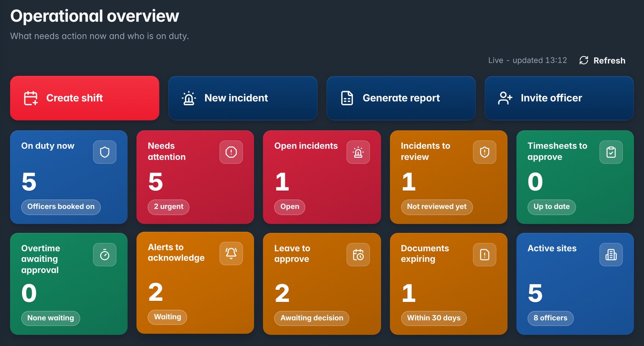This screenshot has width=644, height=346.
Task: Click the Awaiting decision badge
Action: tap(312, 318)
